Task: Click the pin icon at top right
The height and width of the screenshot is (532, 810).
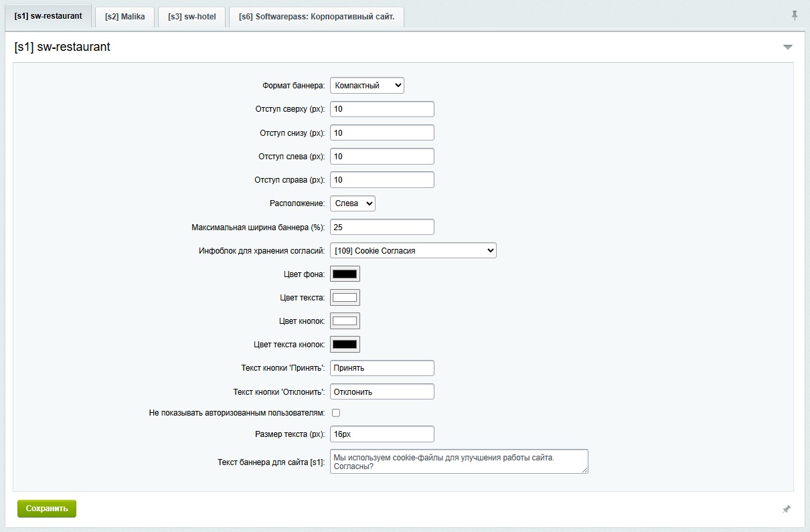Action: [795, 15]
